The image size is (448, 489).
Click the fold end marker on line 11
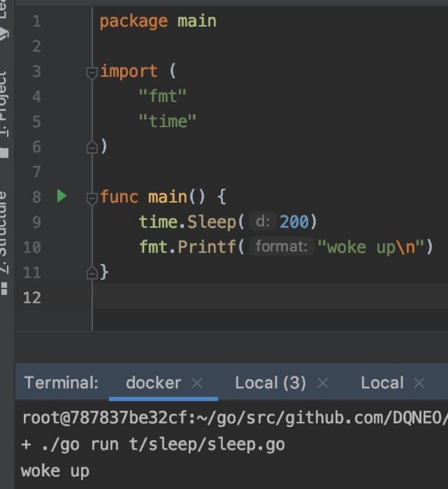point(92,273)
